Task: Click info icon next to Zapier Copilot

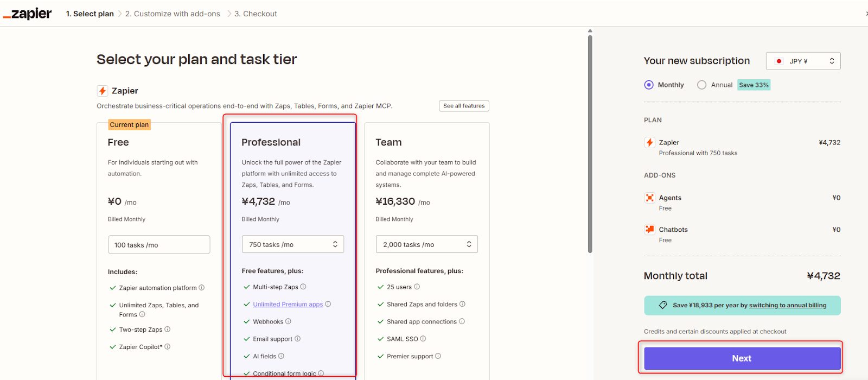Action: tap(168, 347)
